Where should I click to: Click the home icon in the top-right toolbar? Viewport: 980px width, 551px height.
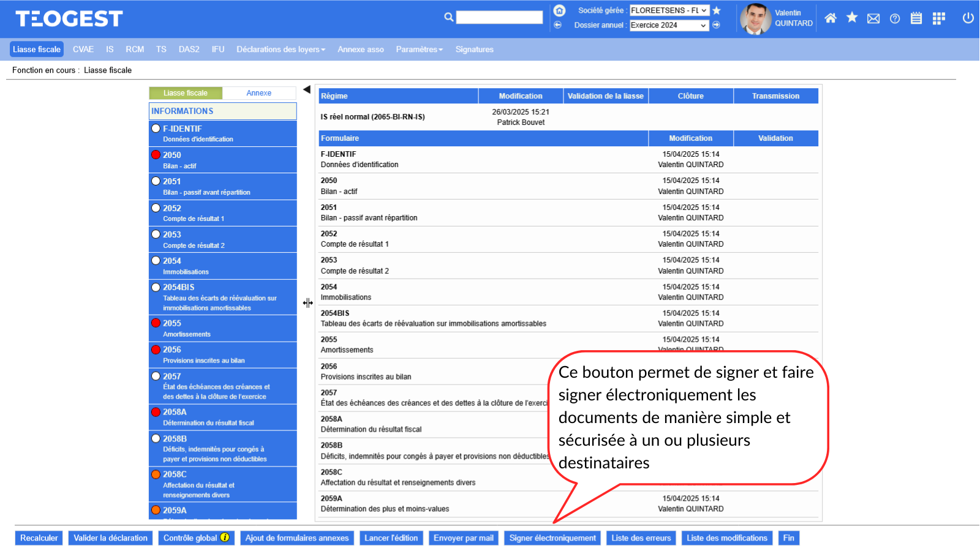[x=831, y=18]
